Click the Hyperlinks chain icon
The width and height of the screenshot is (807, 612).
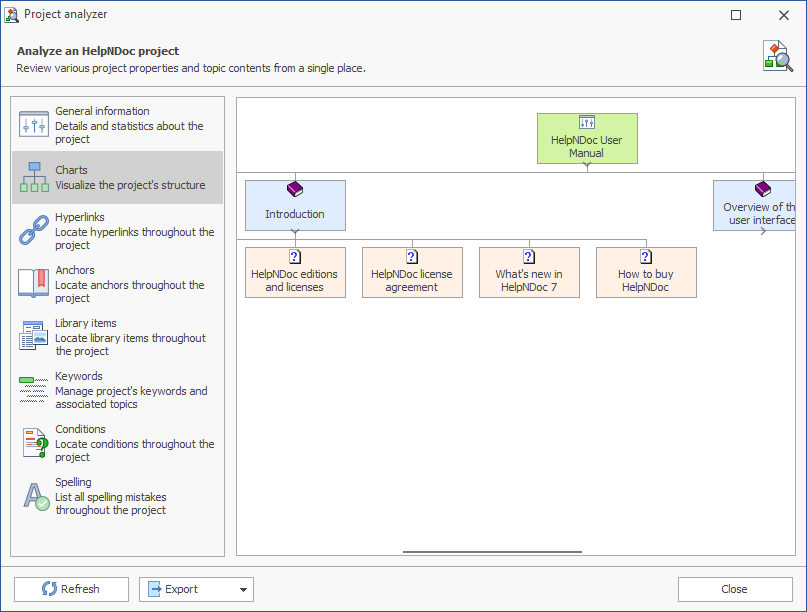(x=34, y=230)
